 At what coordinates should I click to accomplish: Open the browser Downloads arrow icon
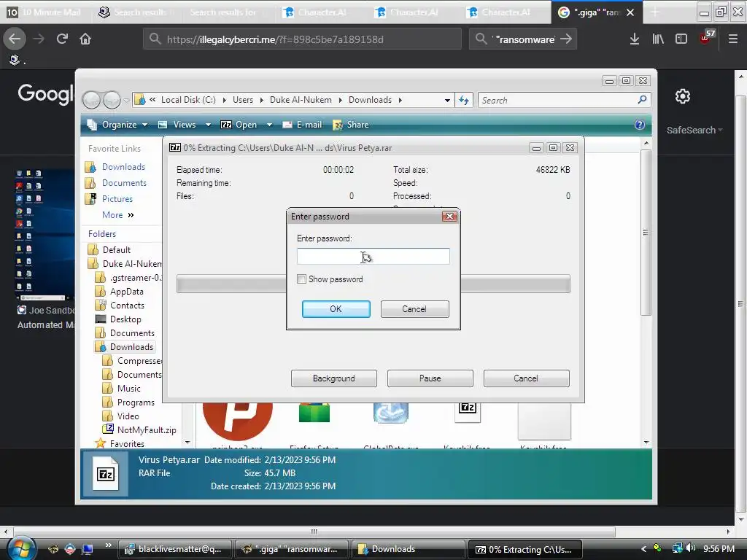pyautogui.click(x=634, y=39)
